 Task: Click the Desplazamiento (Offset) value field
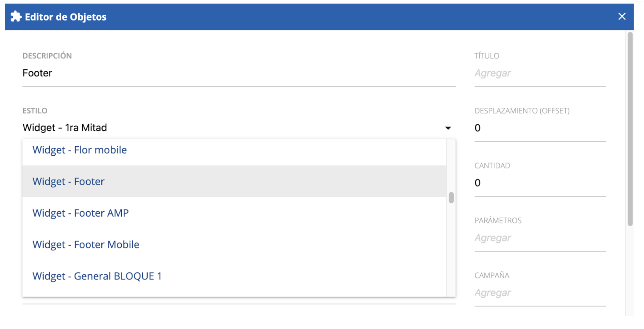click(540, 128)
